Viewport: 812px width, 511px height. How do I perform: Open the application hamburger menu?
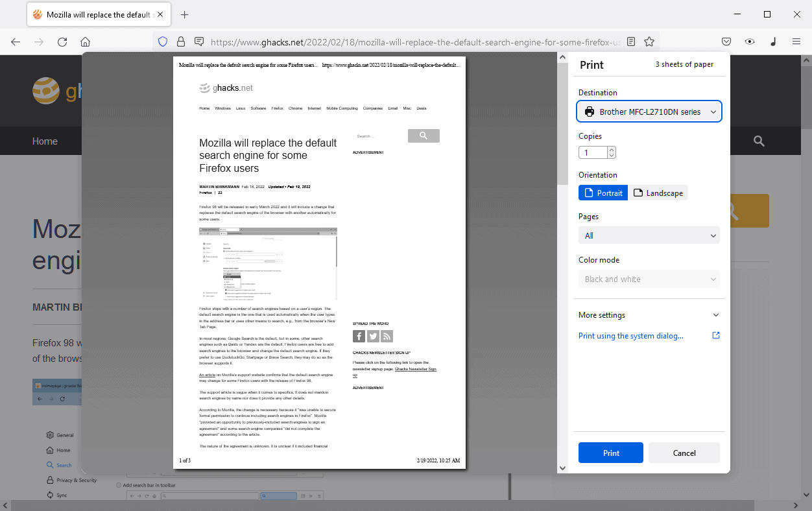coord(796,41)
